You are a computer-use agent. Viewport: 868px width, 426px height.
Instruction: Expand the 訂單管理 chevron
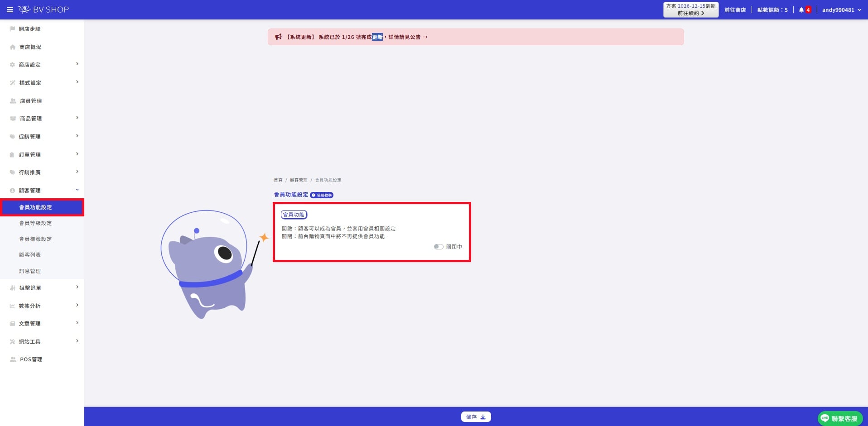(77, 154)
